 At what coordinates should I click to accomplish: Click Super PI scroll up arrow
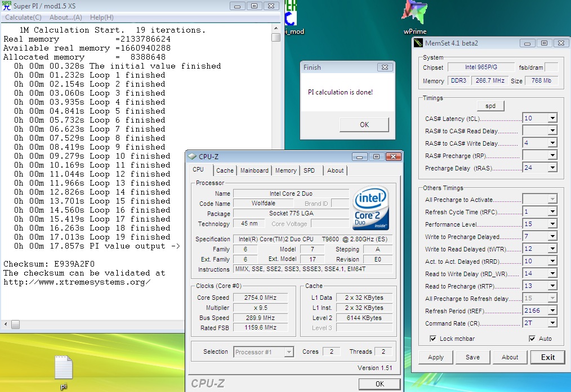point(276,28)
